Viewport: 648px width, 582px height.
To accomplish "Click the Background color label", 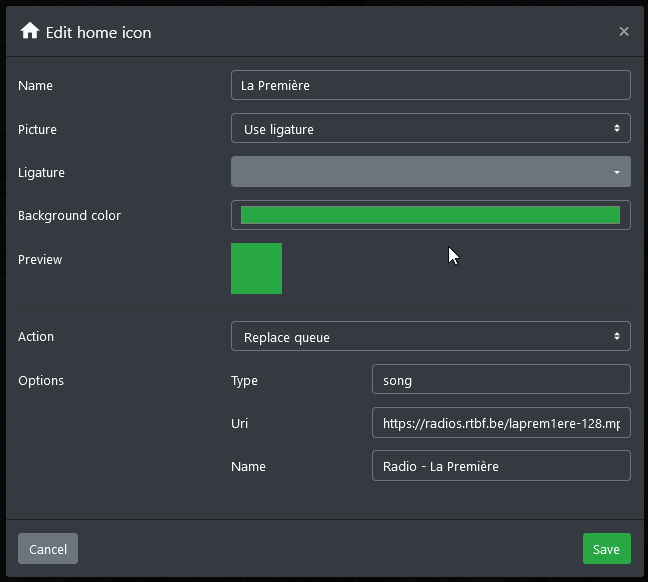I will 69,215.
